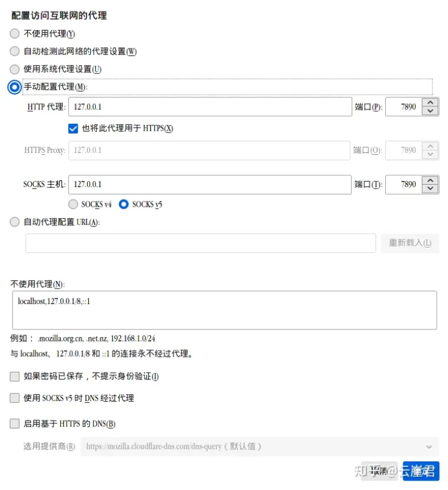Click the 不使用代理 exceptions text box
This screenshot has height=490, width=448.
click(x=225, y=310)
